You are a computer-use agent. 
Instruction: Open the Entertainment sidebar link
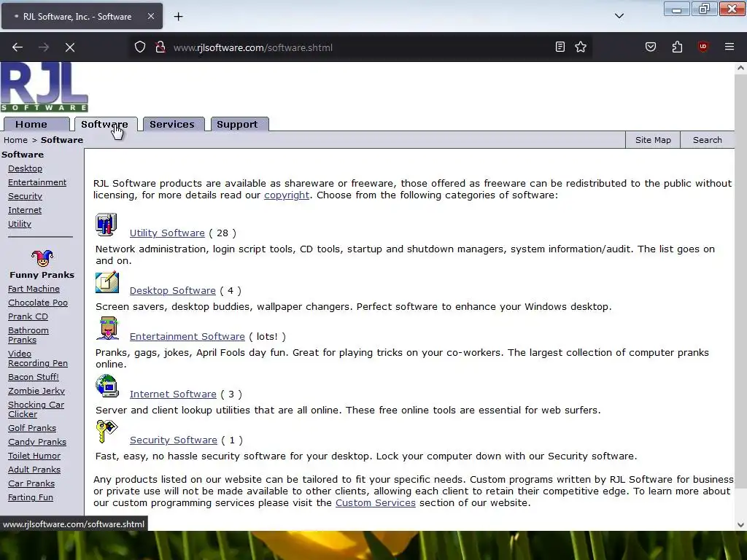coord(37,182)
